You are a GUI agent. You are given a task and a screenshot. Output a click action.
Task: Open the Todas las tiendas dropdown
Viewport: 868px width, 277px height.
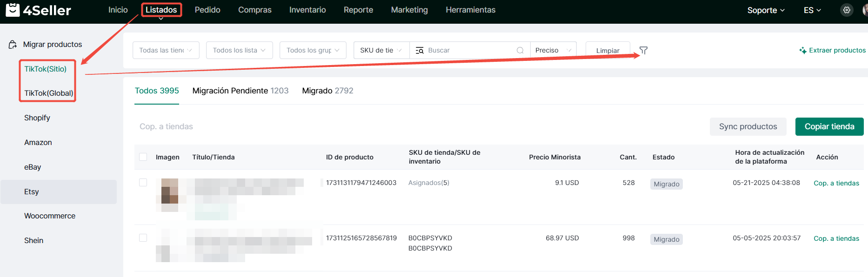166,50
